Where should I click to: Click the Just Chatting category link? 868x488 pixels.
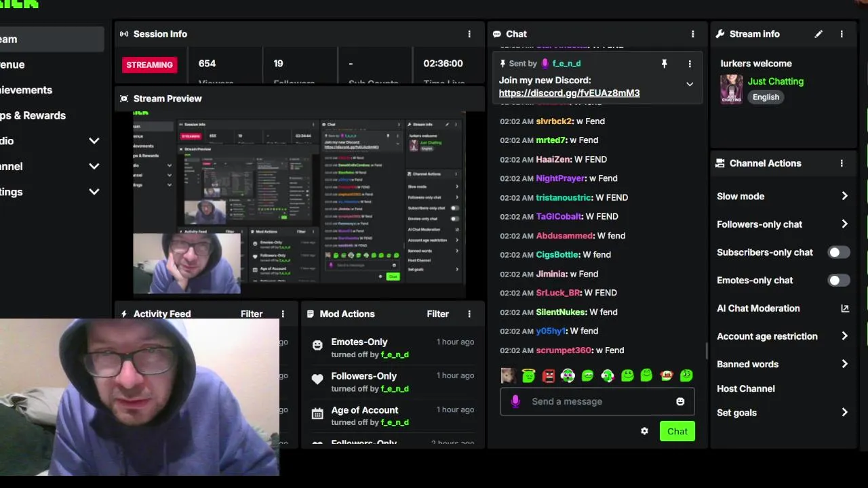(775, 81)
